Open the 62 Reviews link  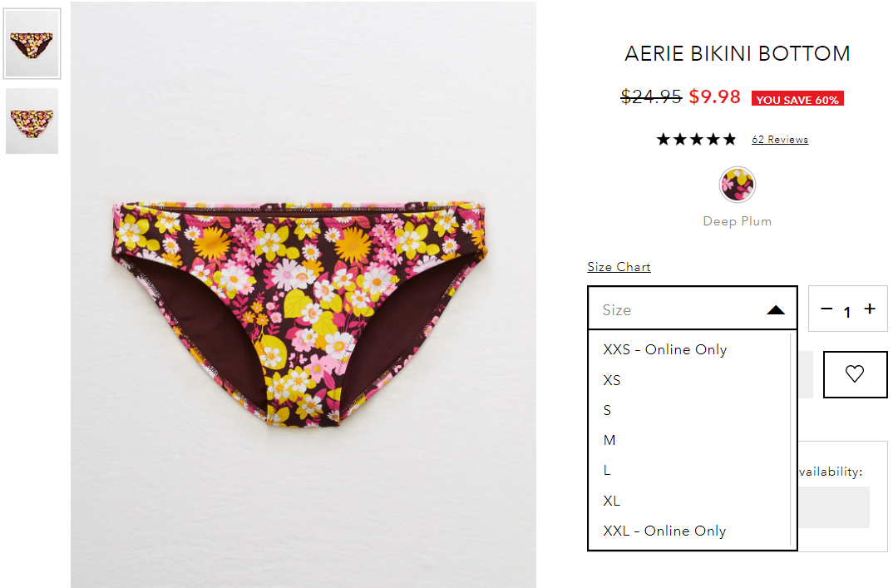(780, 140)
